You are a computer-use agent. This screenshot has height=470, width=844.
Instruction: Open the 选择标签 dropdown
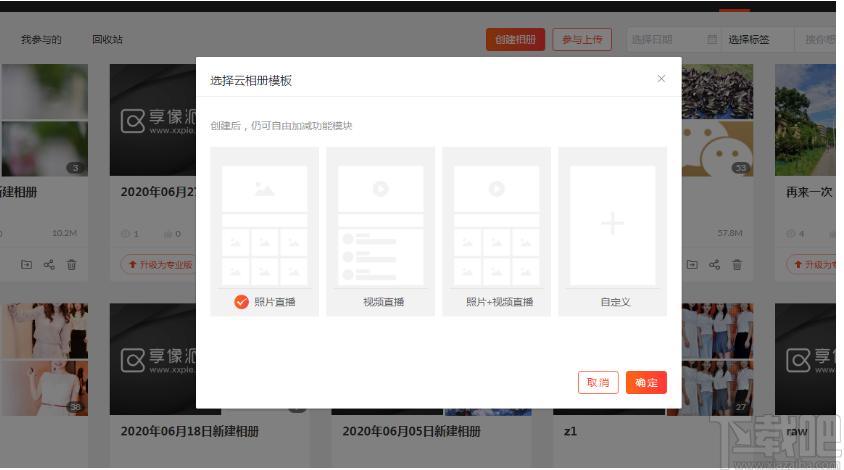point(757,39)
